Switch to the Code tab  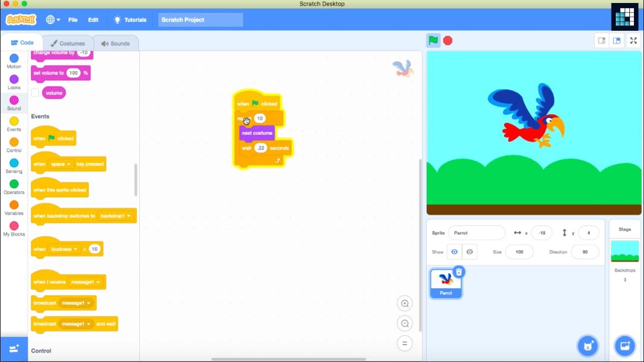(22, 43)
